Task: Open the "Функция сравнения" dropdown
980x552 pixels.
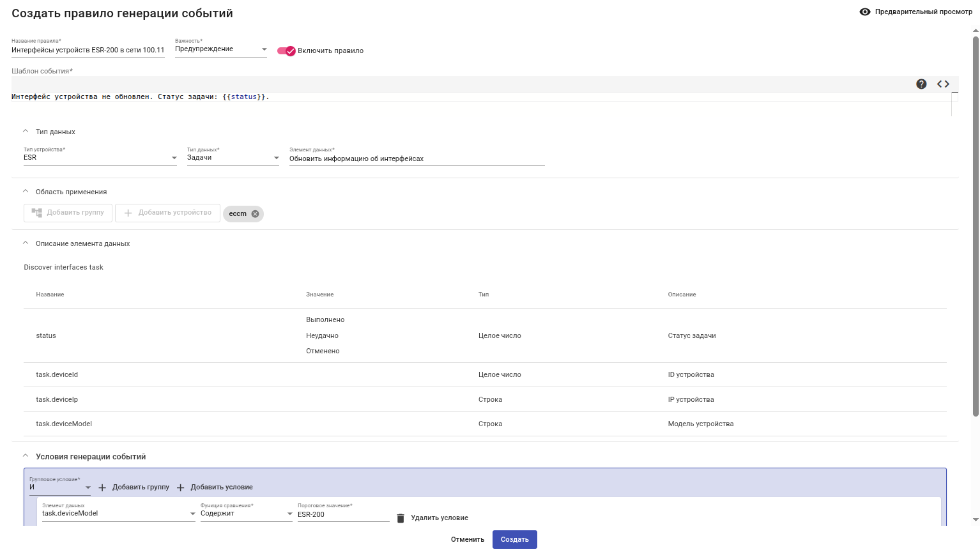Action: tap(247, 514)
